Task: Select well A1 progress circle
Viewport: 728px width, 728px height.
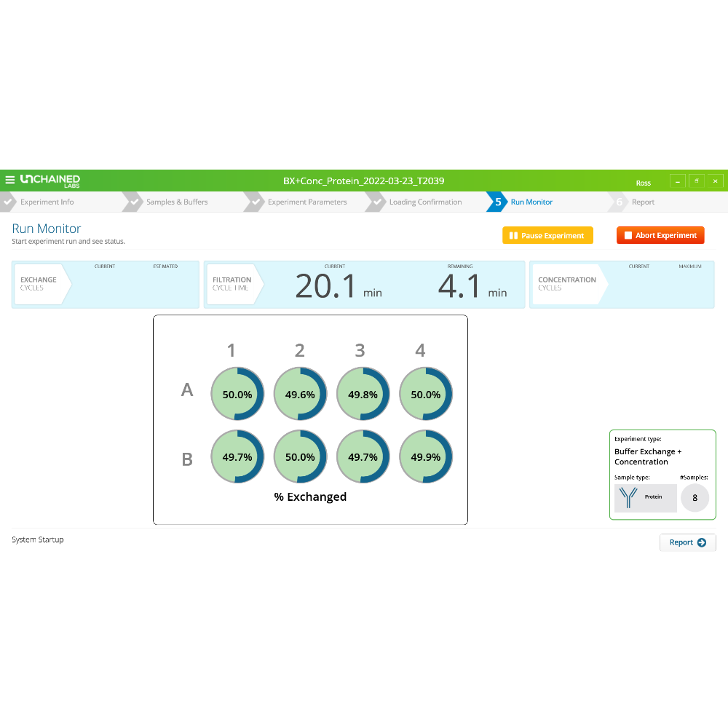Action: click(x=237, y=395)
